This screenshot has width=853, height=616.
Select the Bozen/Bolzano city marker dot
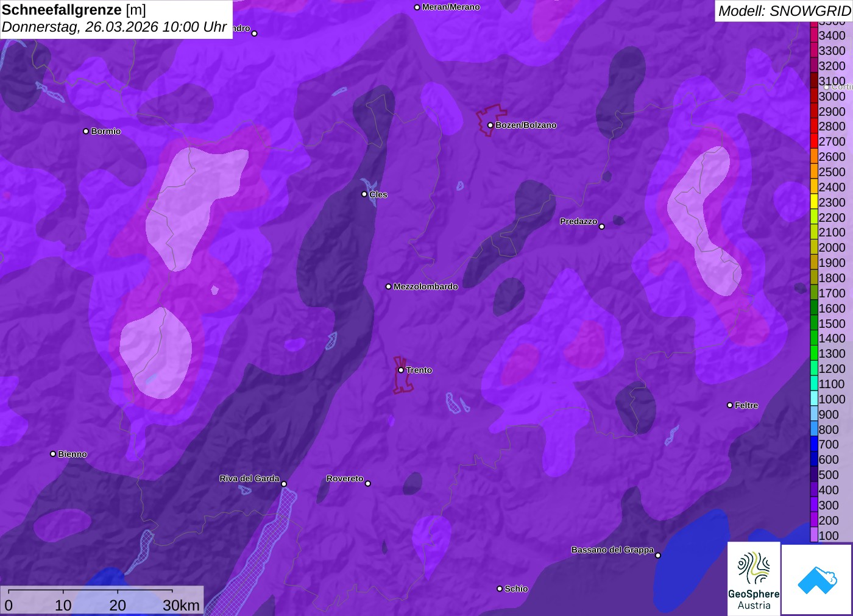(x=490, y=125)
